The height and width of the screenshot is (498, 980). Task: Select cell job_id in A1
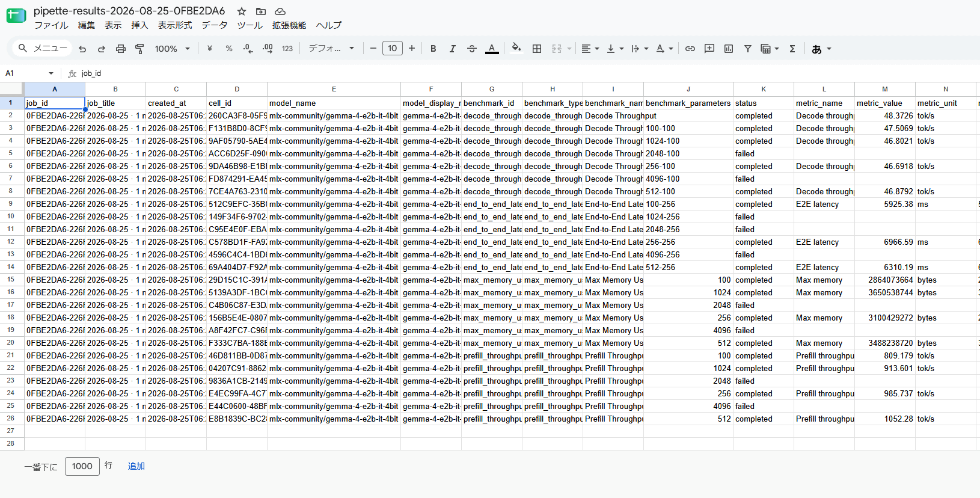pos(55,103)
